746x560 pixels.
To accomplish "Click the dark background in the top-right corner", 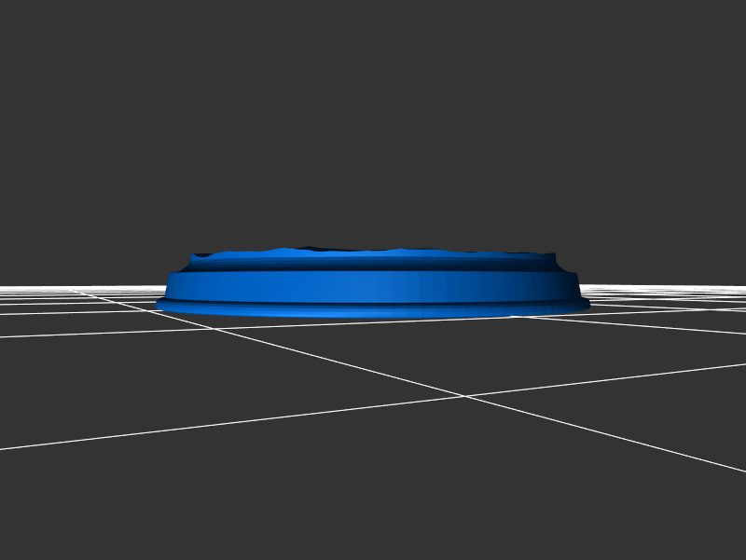I will pos(709,37).
